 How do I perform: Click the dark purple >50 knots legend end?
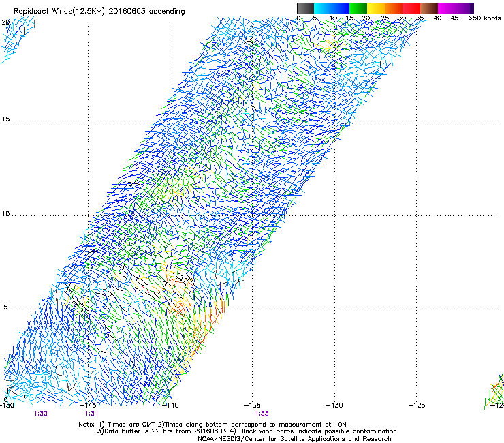(472, 8)
